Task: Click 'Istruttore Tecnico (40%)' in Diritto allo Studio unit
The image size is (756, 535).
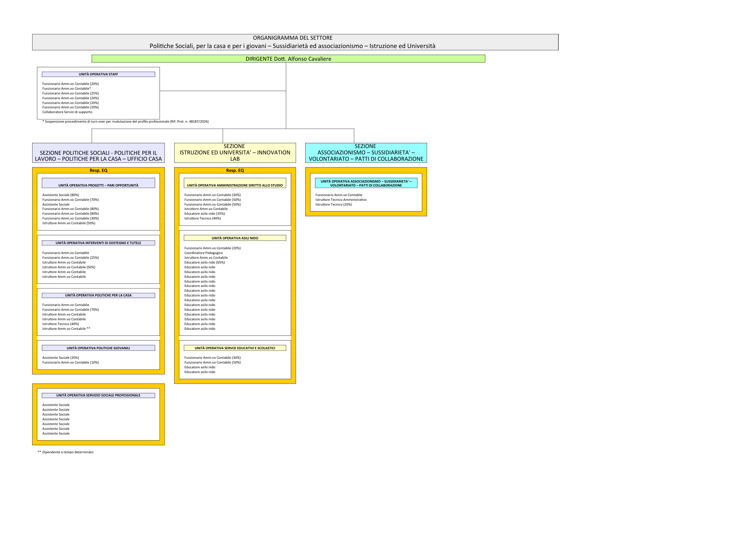Action: (203, 218)
